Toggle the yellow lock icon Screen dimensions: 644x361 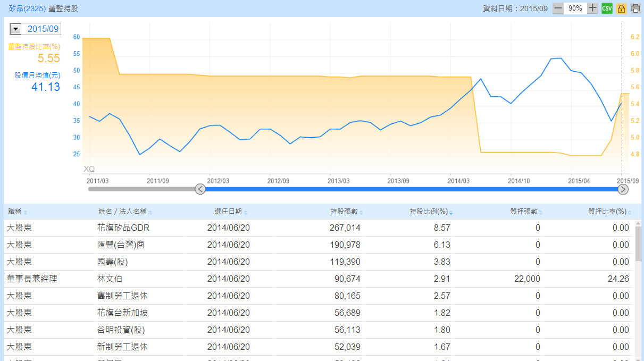[x=621, y=9]
